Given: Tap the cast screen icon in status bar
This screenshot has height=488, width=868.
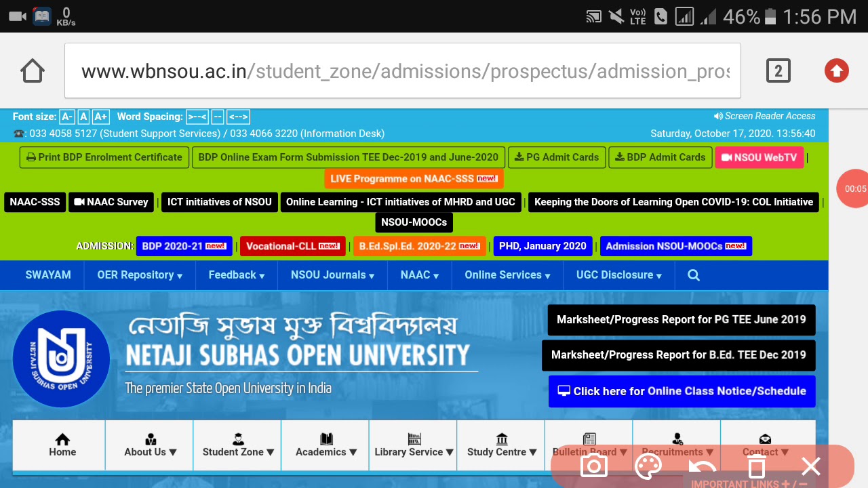Looking at the screenshot, I should [x=594, y=16].
